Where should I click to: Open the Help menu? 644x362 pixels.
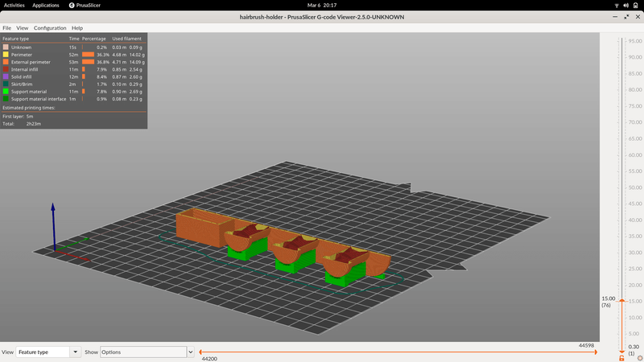[x=77, y=28]
